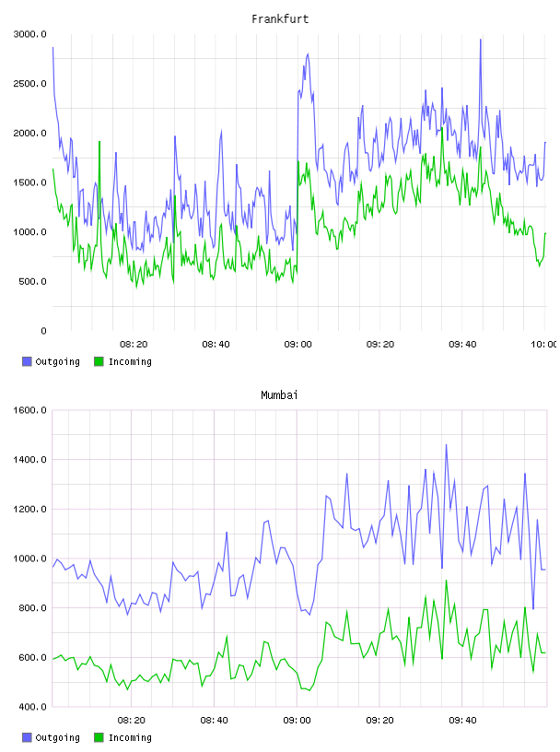The width and height of the screenshot is (560, 752).
Task: Click the Mumbai chart title
Action: click(x=279, y=395)
